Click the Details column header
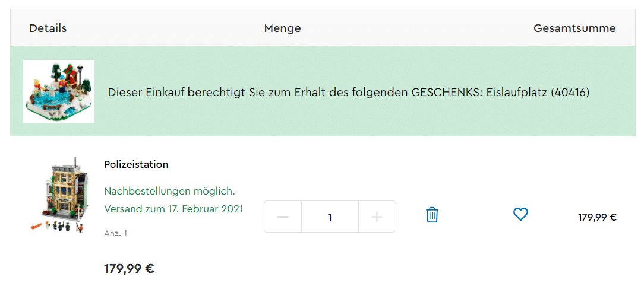 pyautogui.click(x=48, y=28)
